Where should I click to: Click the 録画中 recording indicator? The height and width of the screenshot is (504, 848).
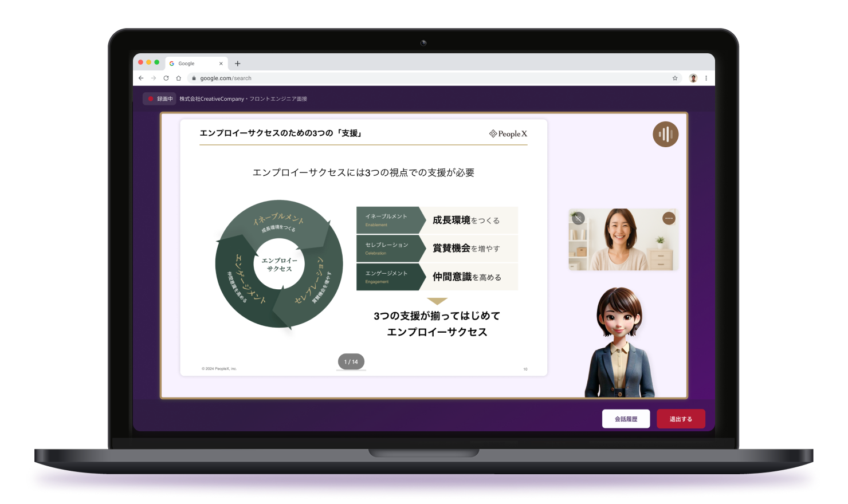(160, 99)
